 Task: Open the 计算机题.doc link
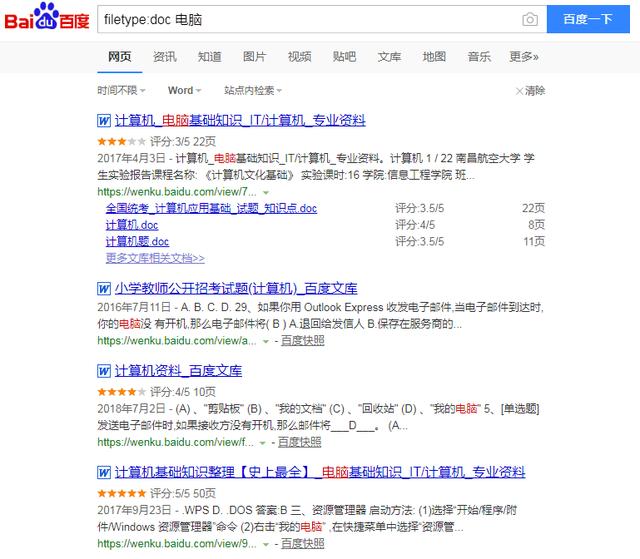pos(137,242)
